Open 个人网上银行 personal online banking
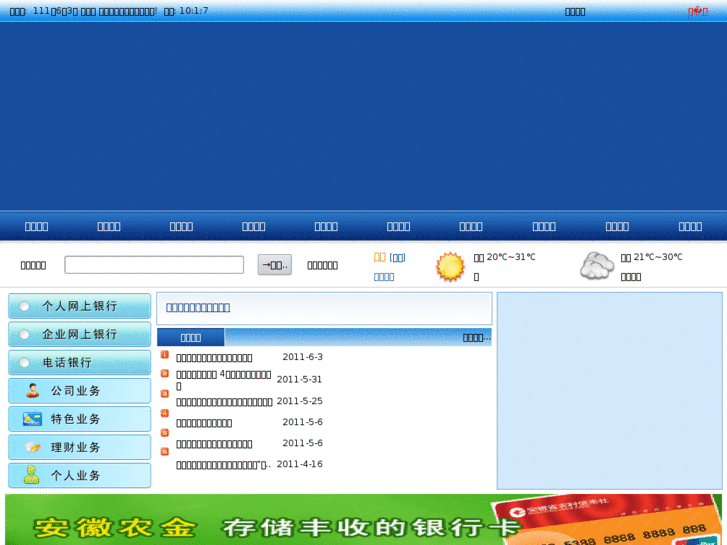This screenshot has width=727, height=545. coord(79,306)
